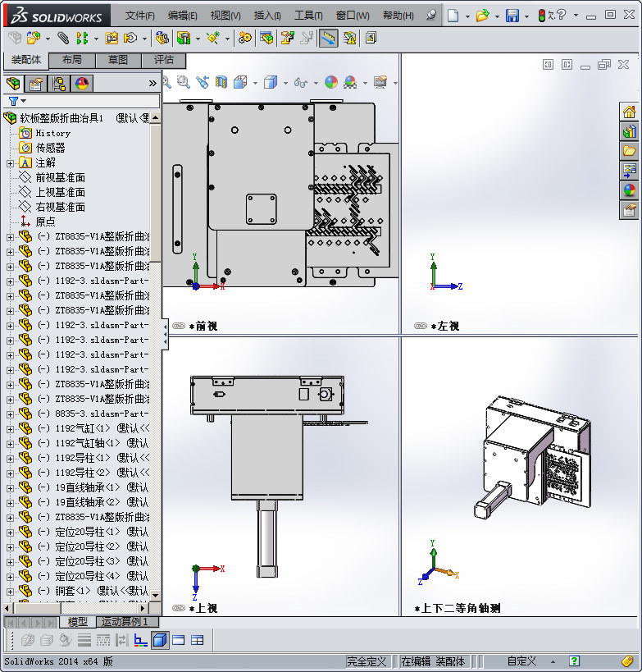Click the Bill of Materials icon
Image resolution: width=642 pixels, height=672 pixels.
(x=266, y=38)
